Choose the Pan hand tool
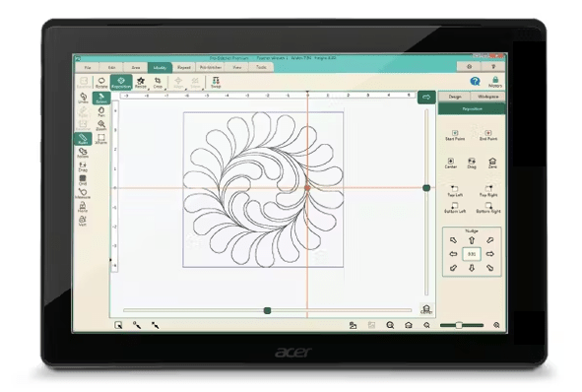This screenshot has width=582, height=392. point(101,112)
